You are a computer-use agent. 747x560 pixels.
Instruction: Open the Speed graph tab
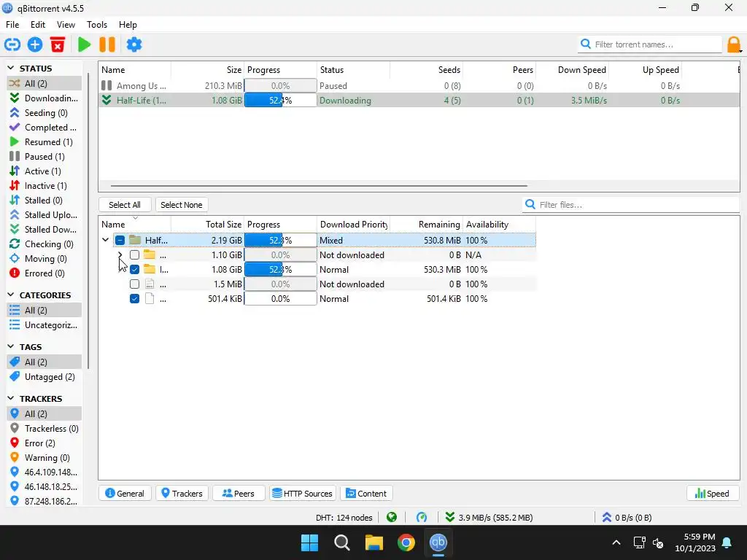[713, 494]
